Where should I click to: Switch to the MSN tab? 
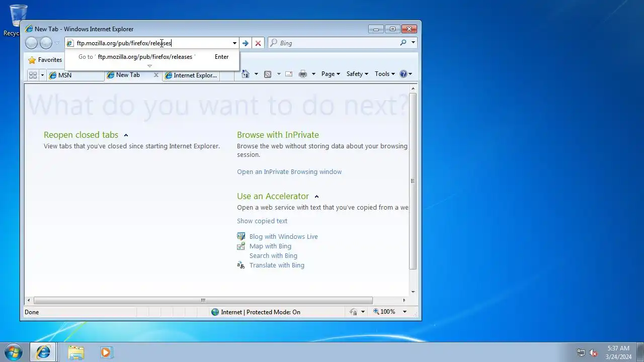click(75, 75)
